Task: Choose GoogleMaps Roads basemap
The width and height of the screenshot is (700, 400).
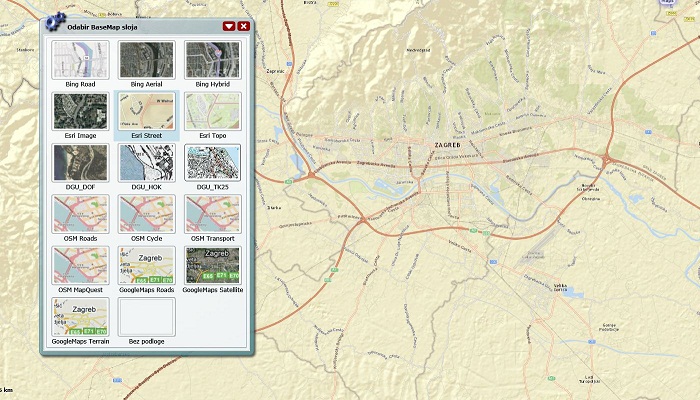Action: pos(146,265)
